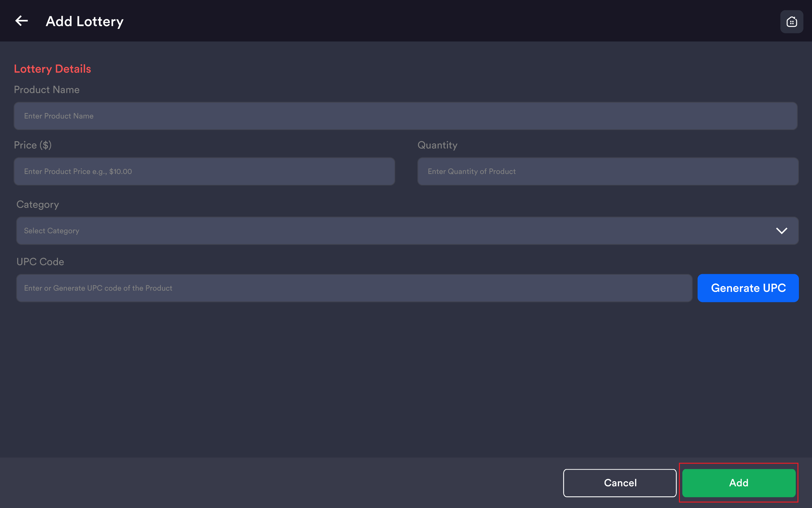Open the register icon in the top-right corner
The image size is (812, 508).
[792, 22]
